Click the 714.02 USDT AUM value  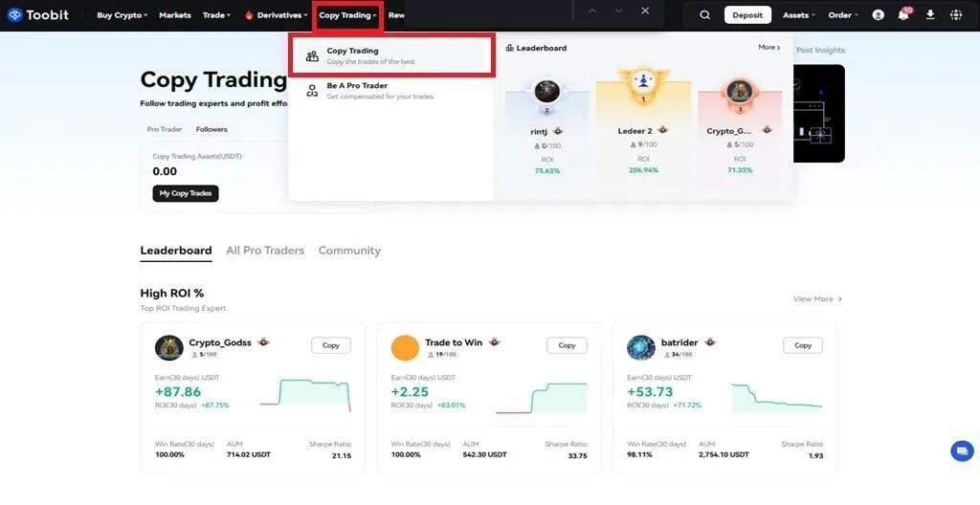tap(249, 454)
